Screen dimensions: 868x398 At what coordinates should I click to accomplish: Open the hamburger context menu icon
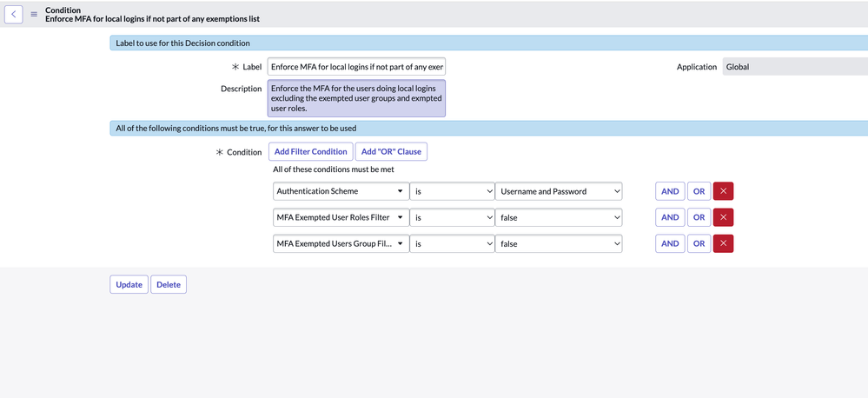[34, 15]
